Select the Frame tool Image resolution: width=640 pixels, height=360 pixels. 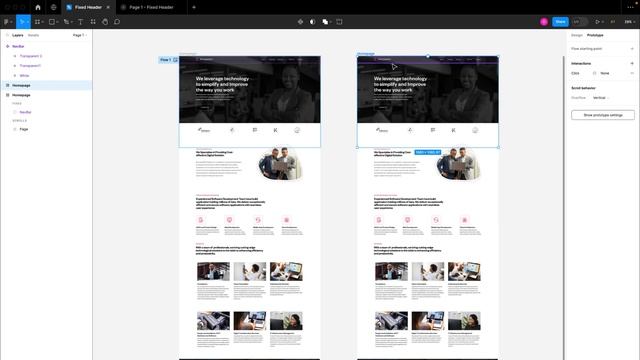37,22
